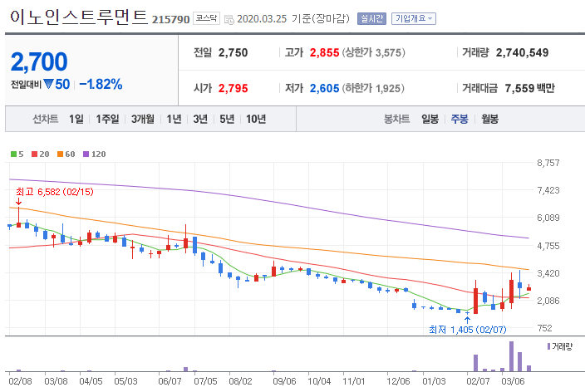Click the 02/08 date axis label
This screenshot has height=392, width=585.
tap(20, 381)
